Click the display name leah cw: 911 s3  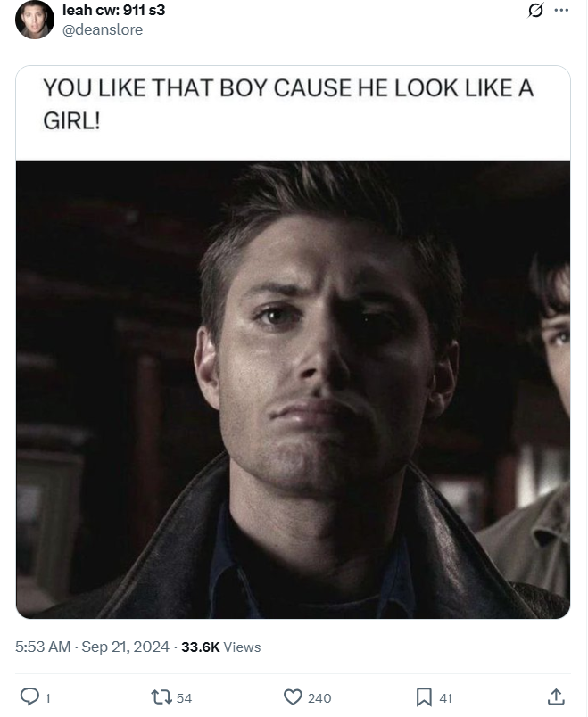click(113, 10)
